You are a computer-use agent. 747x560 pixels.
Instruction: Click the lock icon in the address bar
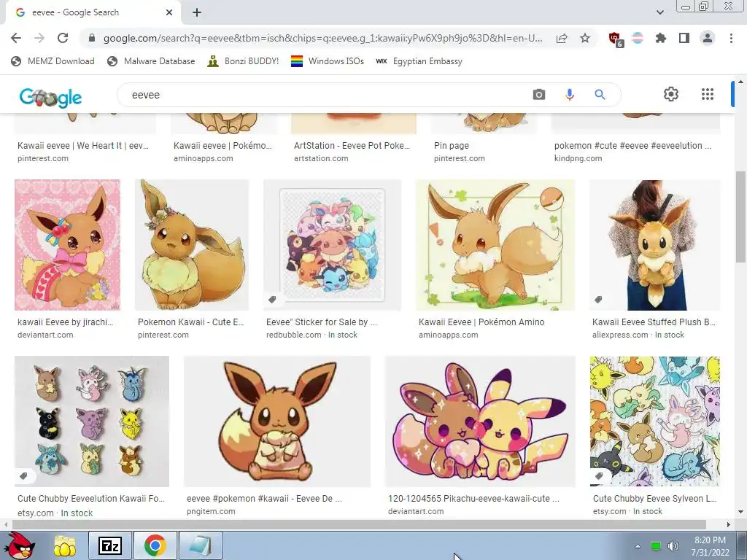pyautogui.click(x=92, y=38)
